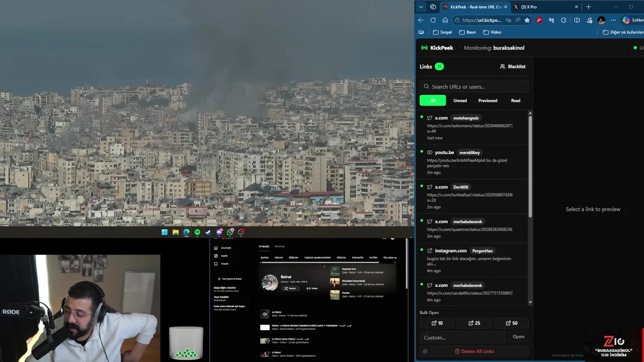The width and height of the screenshot is (644, 362).
Task: Click the KickPeek settings gear icon
Action: click(x=425, y=351)
